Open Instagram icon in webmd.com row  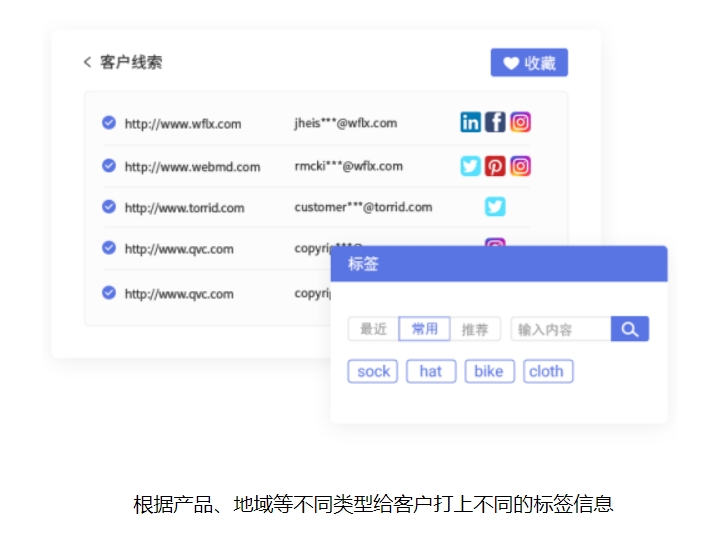tap(520, 166)
